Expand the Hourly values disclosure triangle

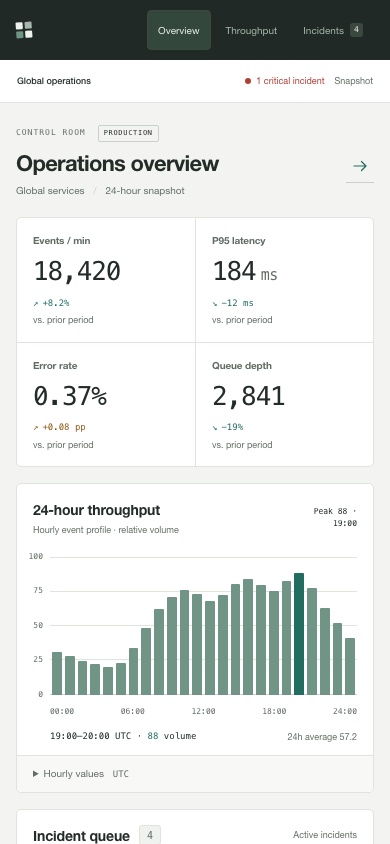(x=36, y=773)
